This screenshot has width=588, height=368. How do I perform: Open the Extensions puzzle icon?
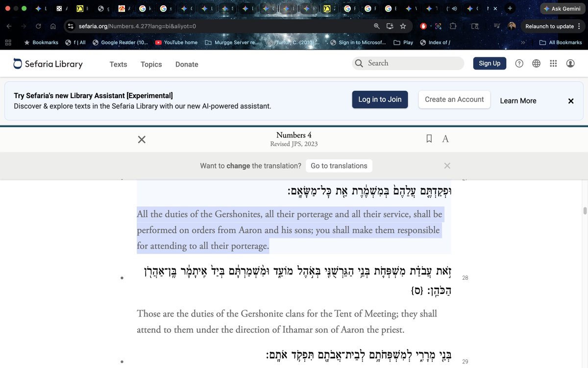click(x=453, y=26)
